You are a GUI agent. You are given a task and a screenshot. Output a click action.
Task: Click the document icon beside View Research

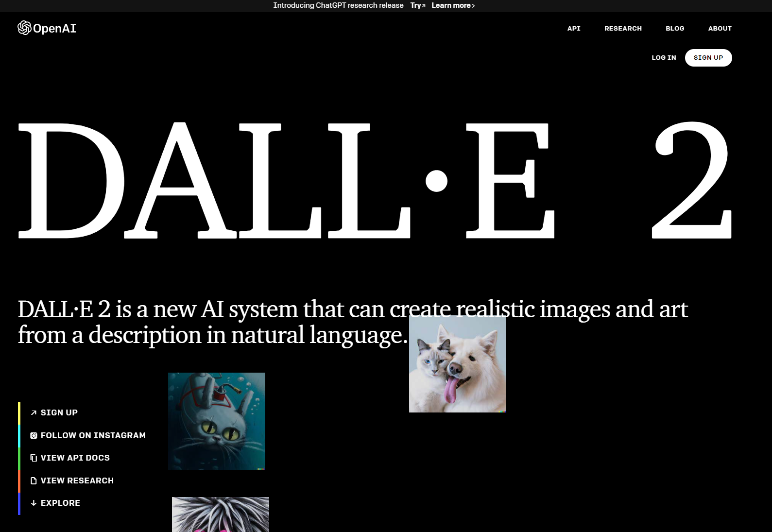(34, 481)
